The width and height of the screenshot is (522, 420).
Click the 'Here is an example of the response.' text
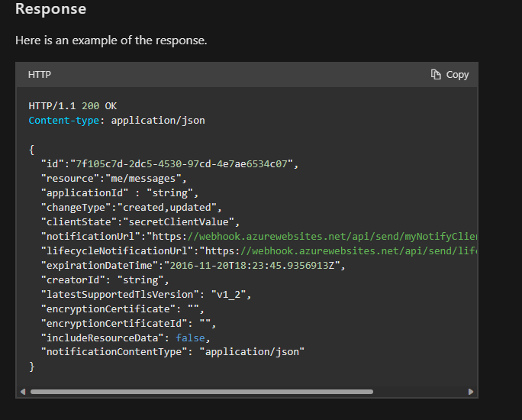[111, 40]
